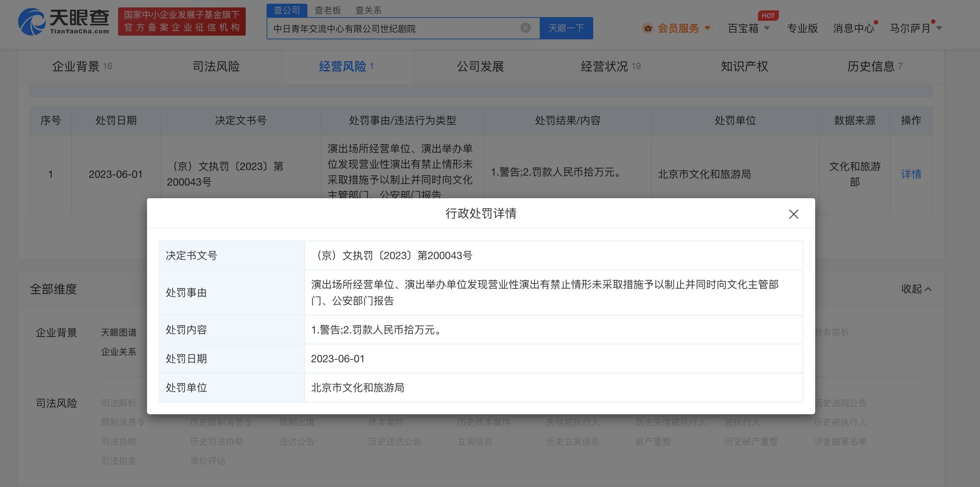
Task: Click the 天眼一下 search button
Action: tap(566, 28)
